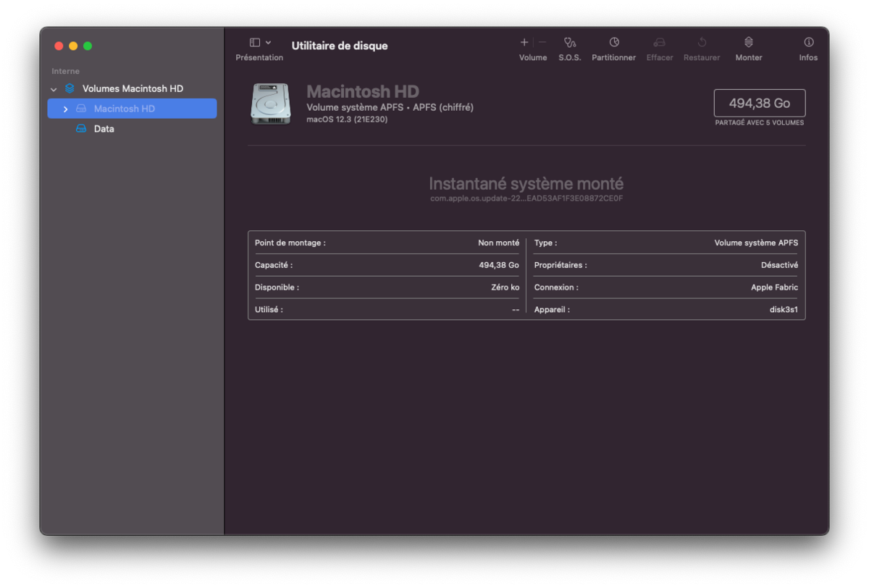869x588 pixels.
Task: Maximize the window with green button
Action: tap(88, 46)
